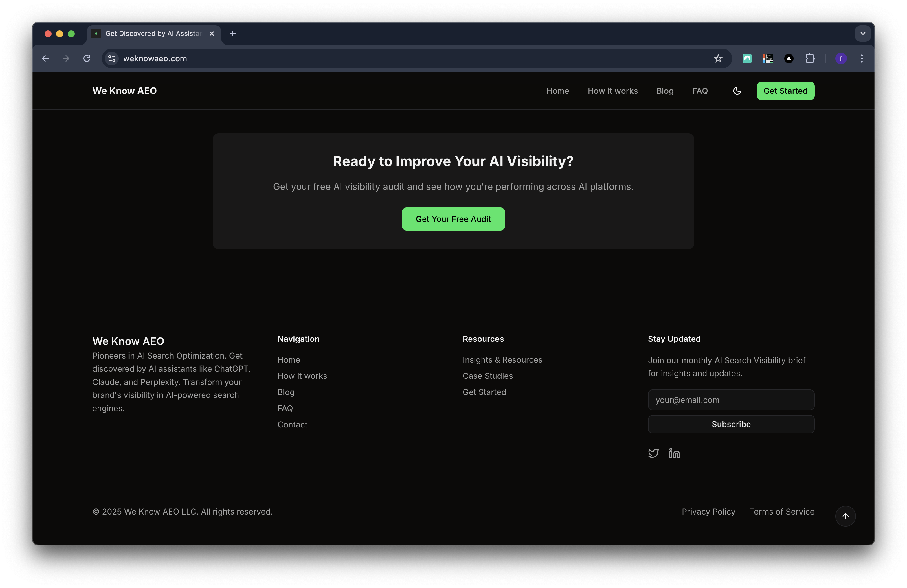Click the purple profile avatar icon

click(841, 58)
